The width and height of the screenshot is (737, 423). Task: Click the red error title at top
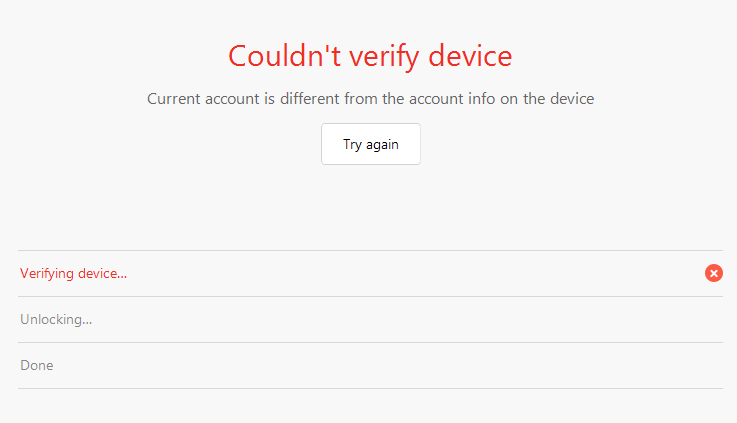coord(370,56)
